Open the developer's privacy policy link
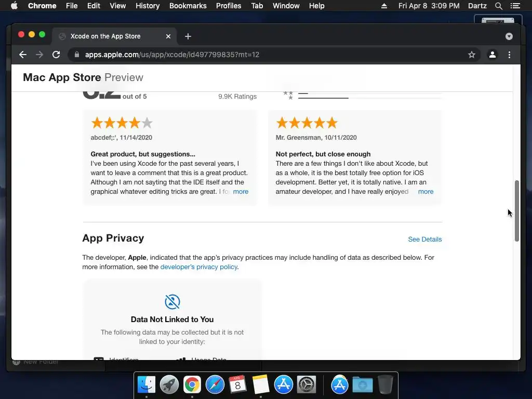This screenshot has height=399, width=532. (199, 267)
